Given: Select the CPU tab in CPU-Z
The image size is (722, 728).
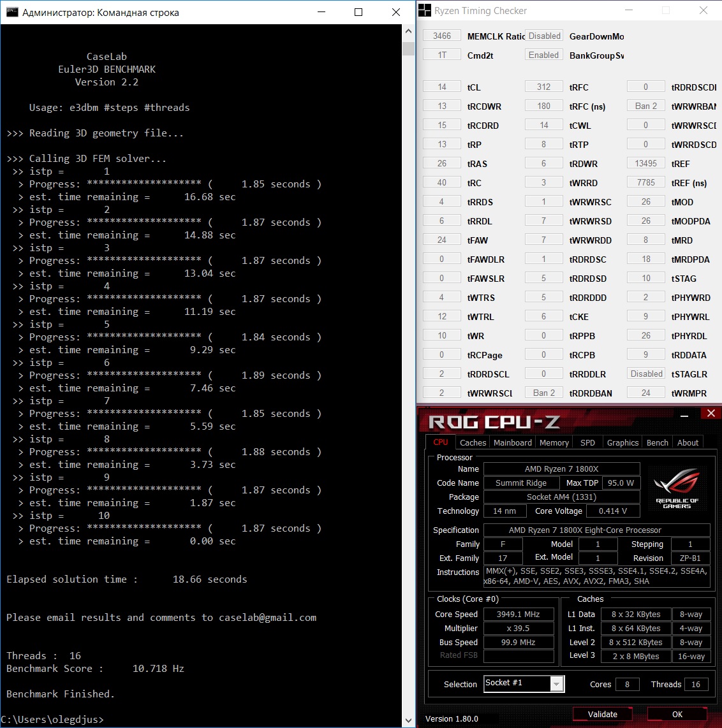Looking at the screenshot, I should pyautogui.click(x=441, y=442).
